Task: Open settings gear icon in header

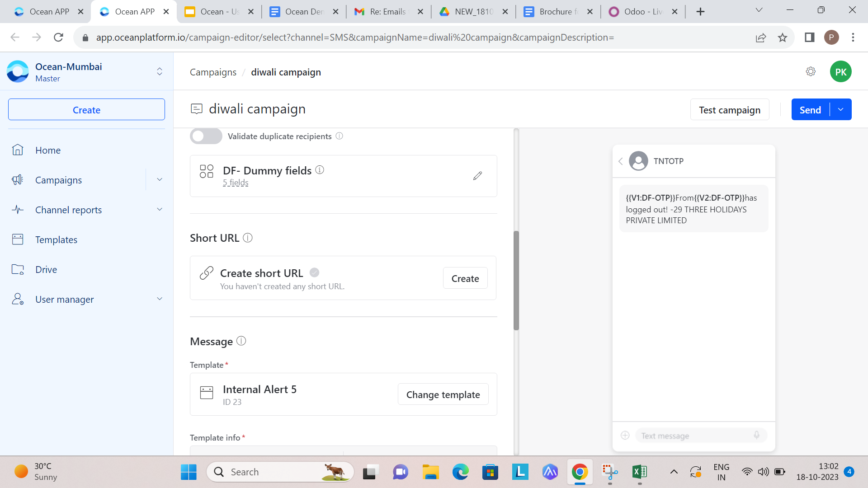Action: (811, 71)
